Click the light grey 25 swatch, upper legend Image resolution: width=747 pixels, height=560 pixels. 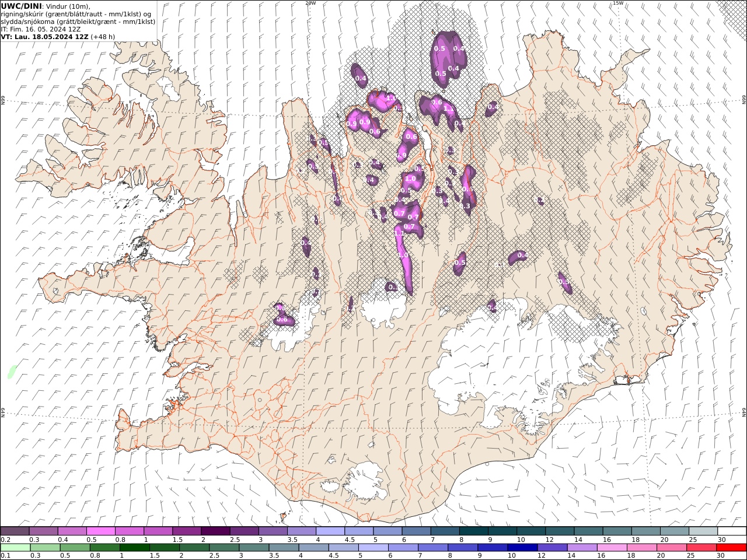[703, 531]
